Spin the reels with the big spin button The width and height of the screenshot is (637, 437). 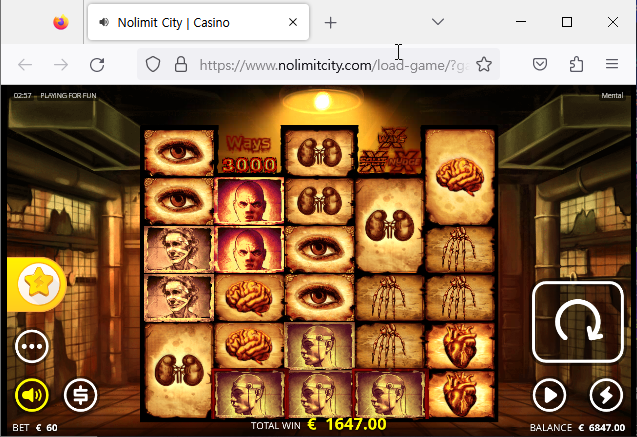coord(577,322)
